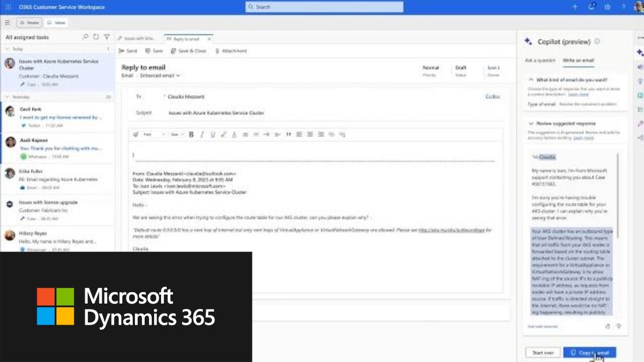Click the Start over button in Copilot
The width and height of the screenshot is (644, 362).
tap(543, 352)
